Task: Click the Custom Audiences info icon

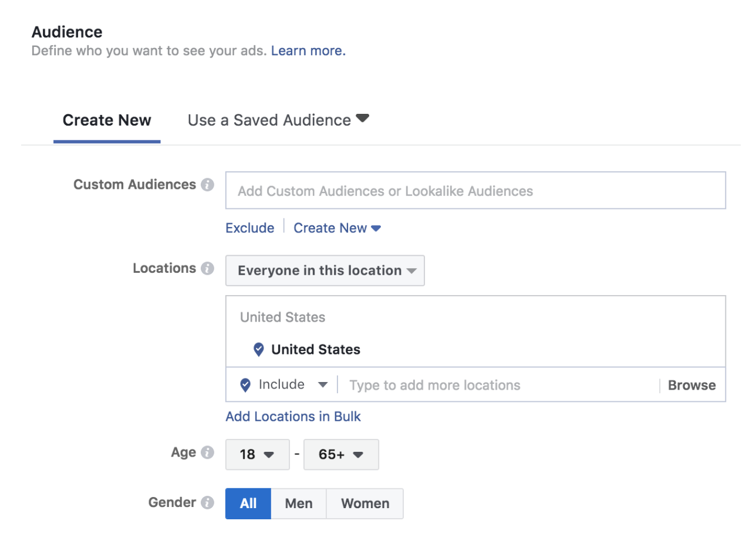Action: (x=207, y=185)
